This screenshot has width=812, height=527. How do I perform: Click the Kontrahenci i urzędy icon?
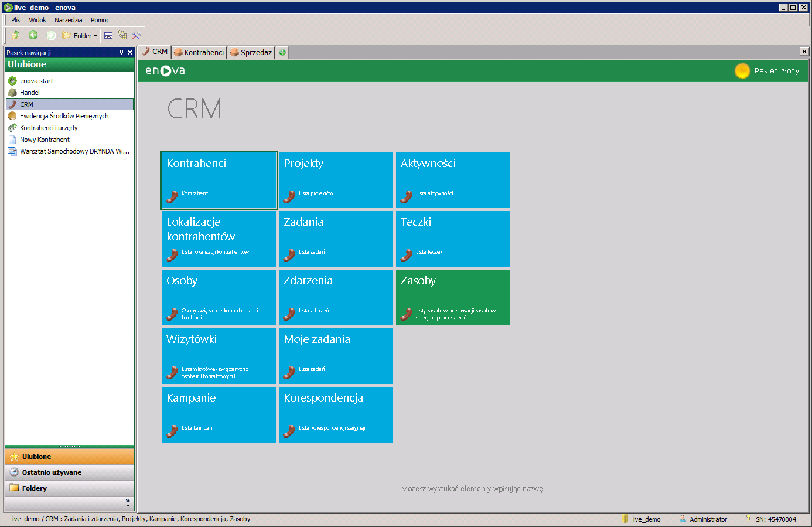click(12, 128)
